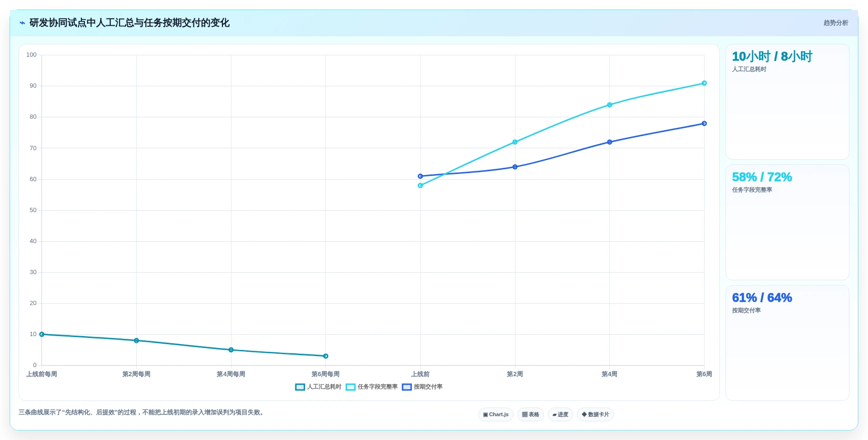Click the lightning icon beside the chart title

(x=22, y=23)
